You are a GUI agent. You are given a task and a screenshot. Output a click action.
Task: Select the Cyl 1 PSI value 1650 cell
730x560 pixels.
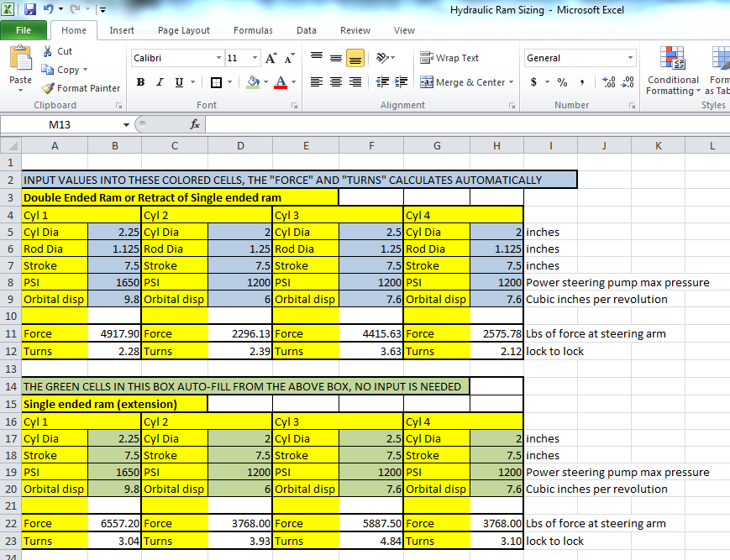(114, 282)
